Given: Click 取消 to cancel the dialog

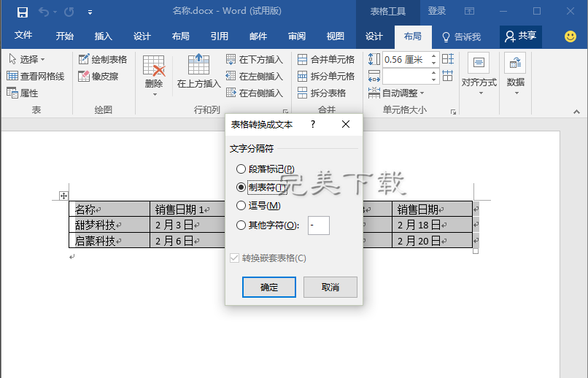Looking at the screenshot, I should 330,288.
